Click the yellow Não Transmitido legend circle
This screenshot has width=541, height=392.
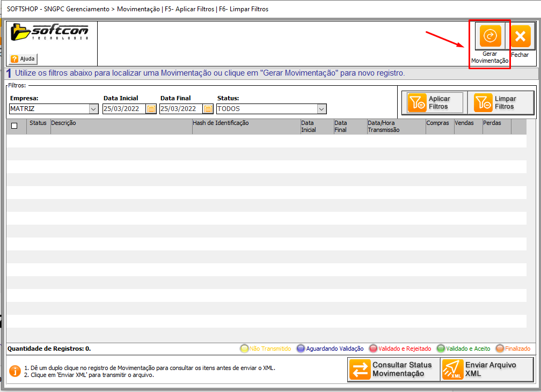coord(244,349)
